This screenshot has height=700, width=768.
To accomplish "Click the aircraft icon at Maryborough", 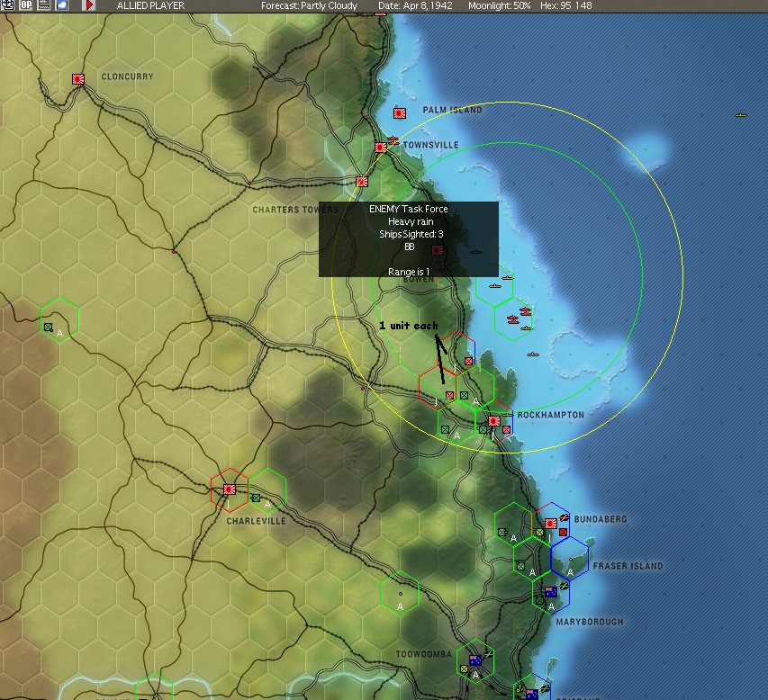I will pyautogui.click(x=565, y=586).
